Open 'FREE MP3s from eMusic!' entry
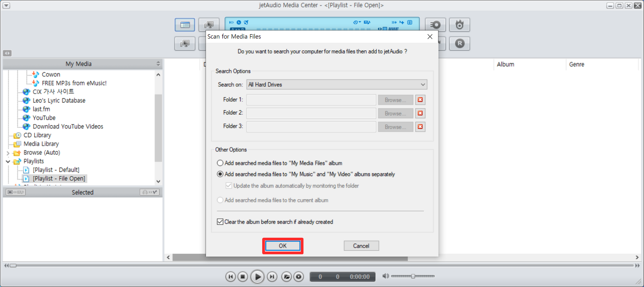Screen dimensions: 644x287 (x=74, y=83)
